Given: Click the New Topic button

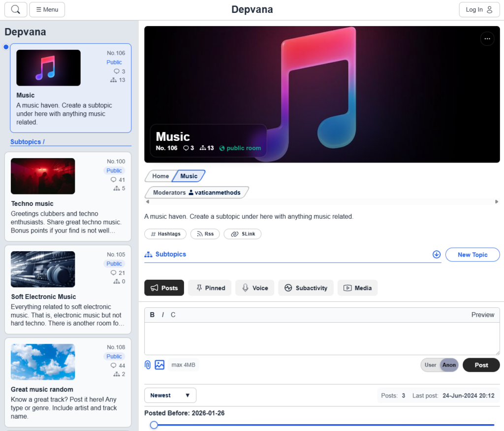Looking at the screenshot, I should [x=472, y=255].
